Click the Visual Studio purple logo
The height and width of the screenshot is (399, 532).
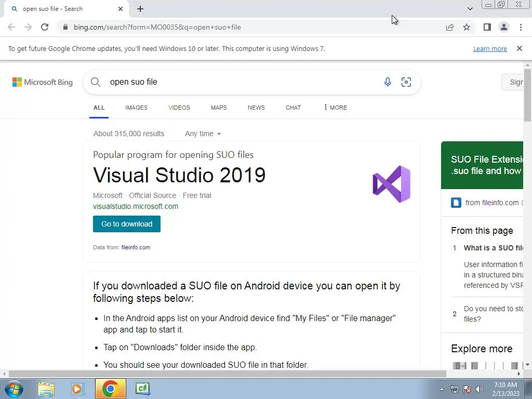click(x=391, y=184)
